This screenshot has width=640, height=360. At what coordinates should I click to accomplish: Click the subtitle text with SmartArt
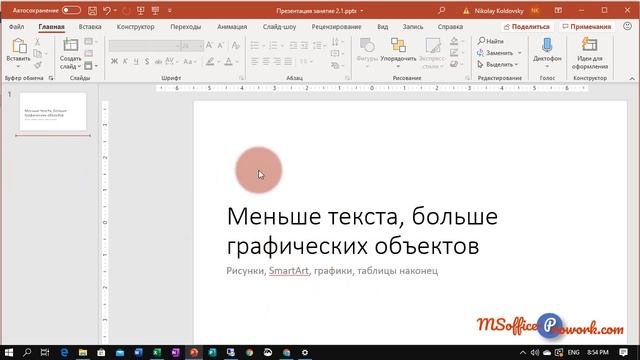pyautogui.click(x=332, y=271)
